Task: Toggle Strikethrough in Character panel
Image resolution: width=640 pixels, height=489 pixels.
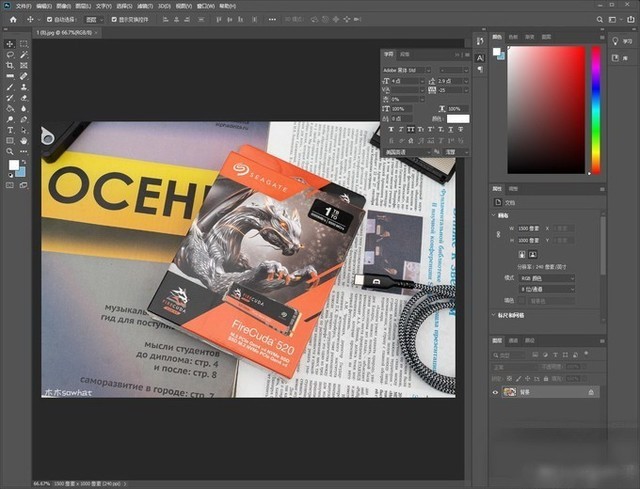Action: pos(460,129)
